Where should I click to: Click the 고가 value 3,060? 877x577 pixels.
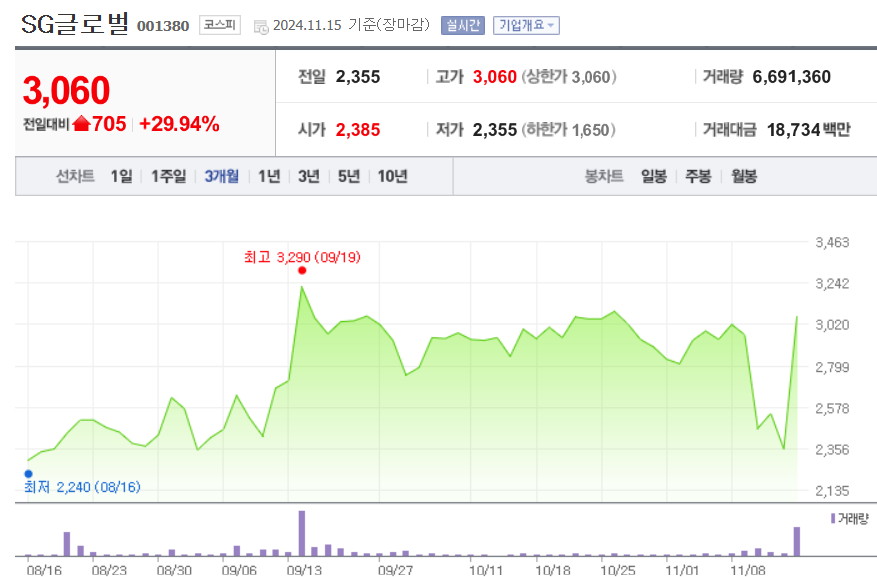(x=494, y=77)
